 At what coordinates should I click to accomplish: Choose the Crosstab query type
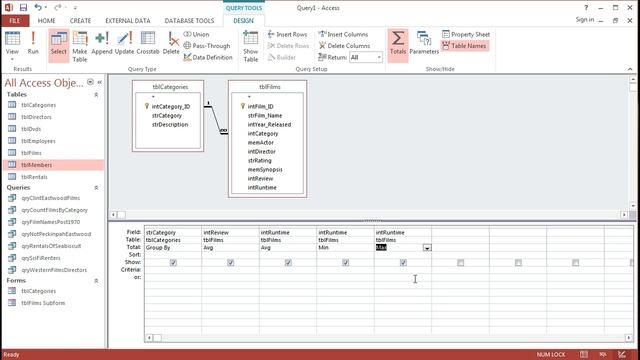(x=148, y=43)
